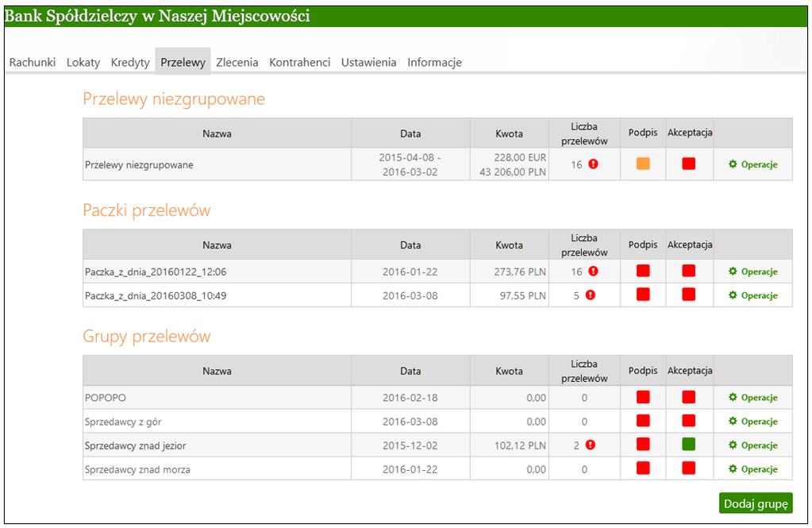Click red Akceptacja square for Paczka_z_dnia_20160308_10:49

[x=689, y=295]
